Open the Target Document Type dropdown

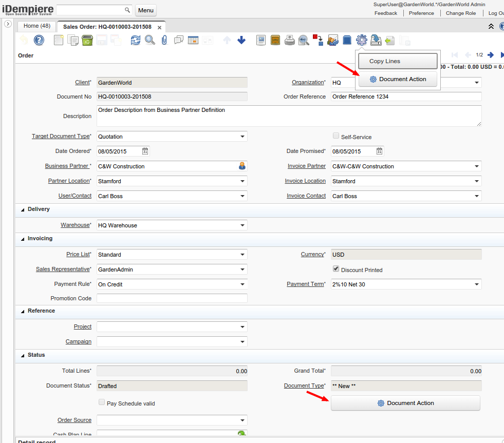click(x=242, y=137)
